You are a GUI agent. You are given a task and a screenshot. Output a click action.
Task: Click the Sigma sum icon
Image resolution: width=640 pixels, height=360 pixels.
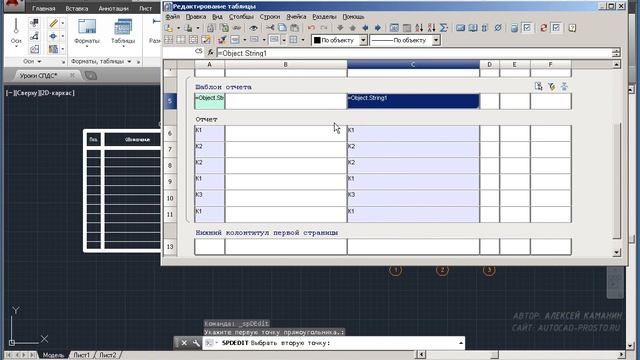pyautogui.click(x=444, y=28)
